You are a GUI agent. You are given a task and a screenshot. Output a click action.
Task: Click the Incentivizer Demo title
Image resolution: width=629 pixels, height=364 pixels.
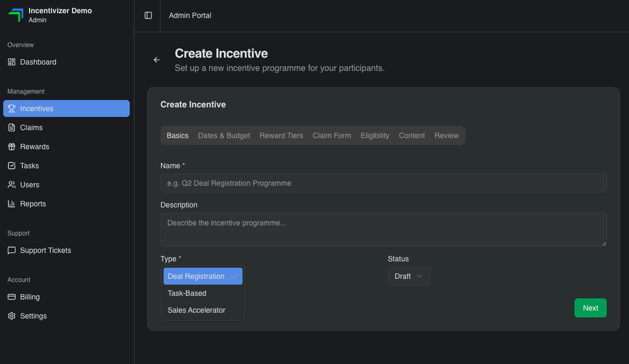pyautogui.click(x=60, y=11)
